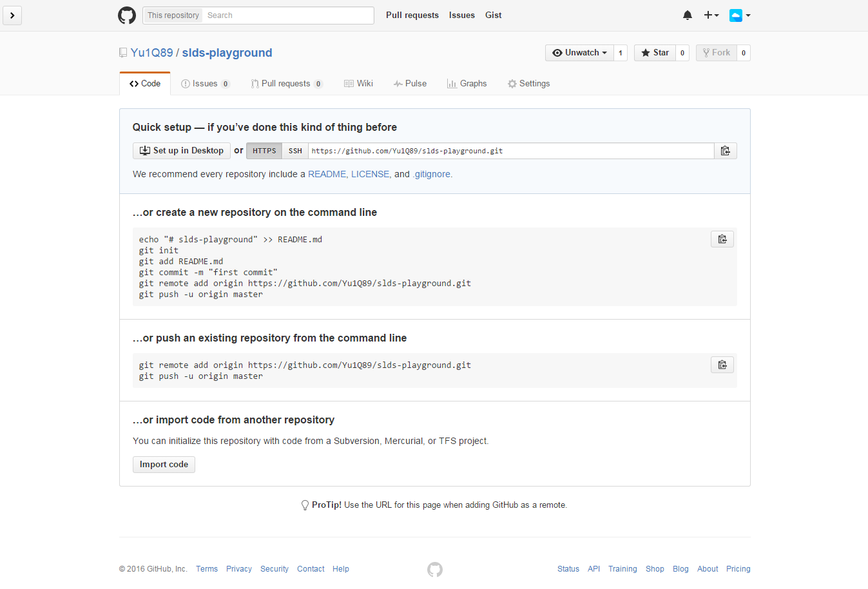
Task: Open the user avatar menu
Action: tap(740, 15)
